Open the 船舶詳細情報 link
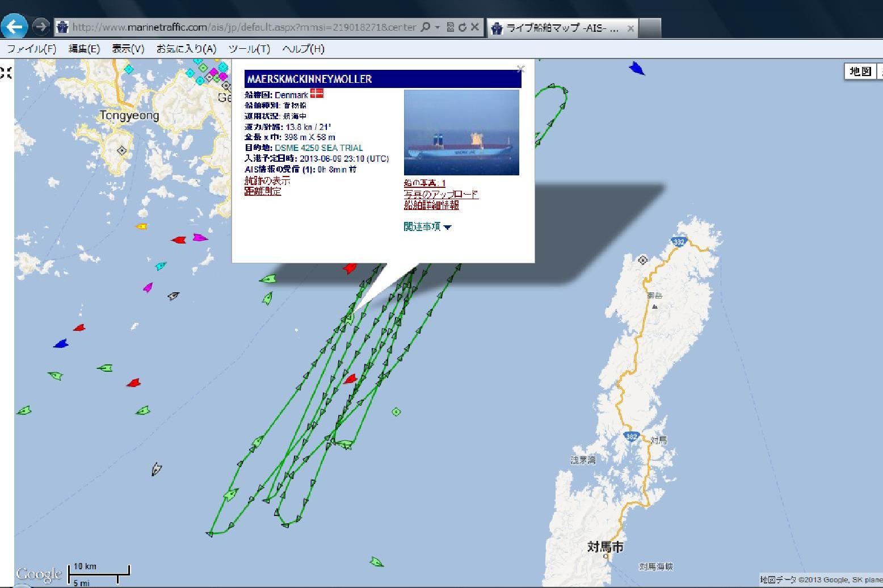Image resolution: width=883 pixels, height=588 pixels. tap(431, 205)
